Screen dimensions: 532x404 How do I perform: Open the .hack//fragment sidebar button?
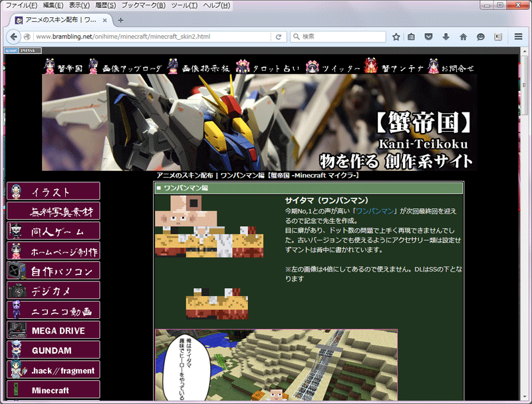(x=54, y=370)
